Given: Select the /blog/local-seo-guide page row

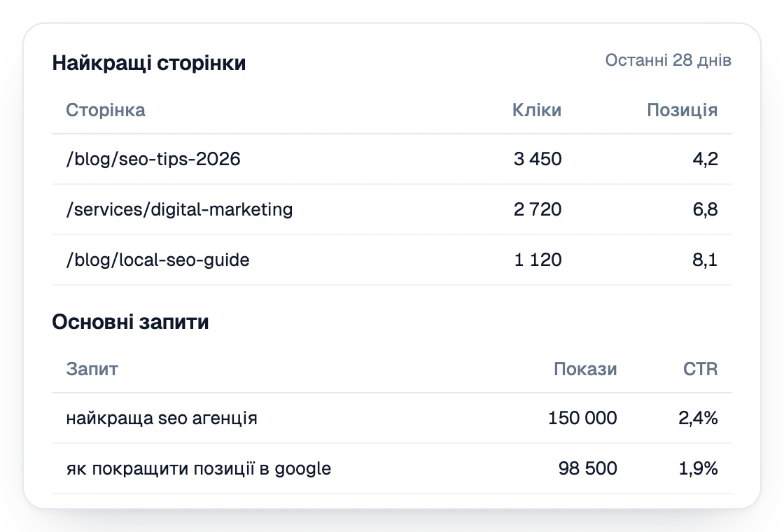Looking at the screenshot, I should [x=392, y=260].
